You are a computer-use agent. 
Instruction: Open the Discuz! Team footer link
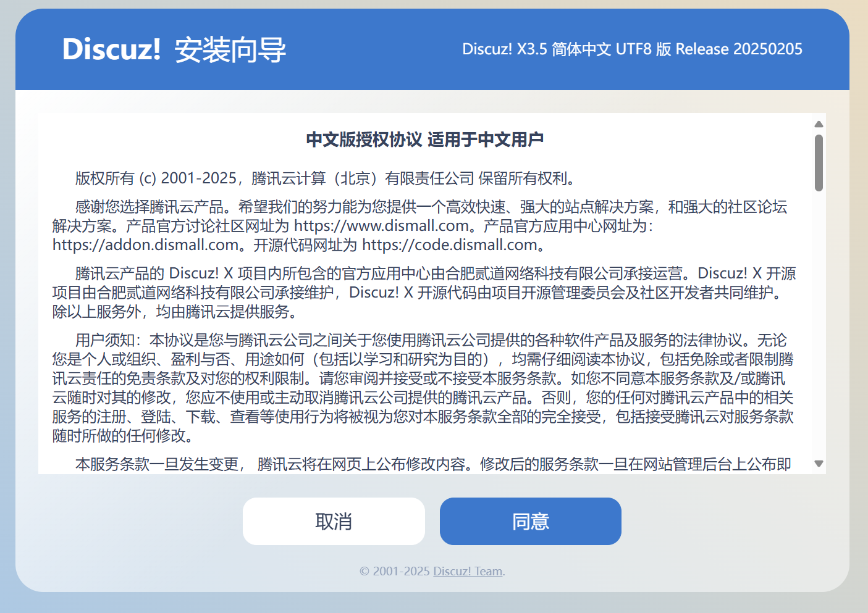468,571
